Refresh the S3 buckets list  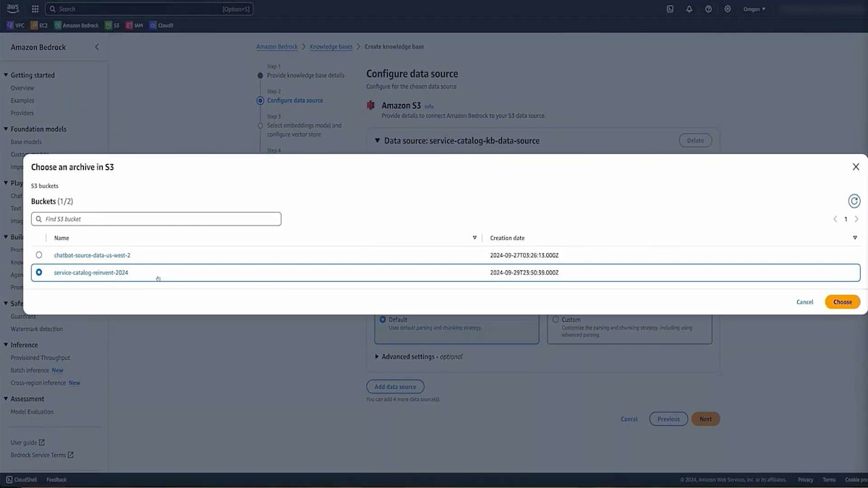tap(854, 202)
